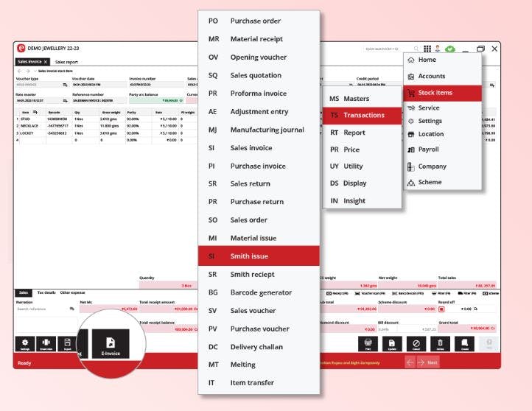Open Company from the main menu

442,166
